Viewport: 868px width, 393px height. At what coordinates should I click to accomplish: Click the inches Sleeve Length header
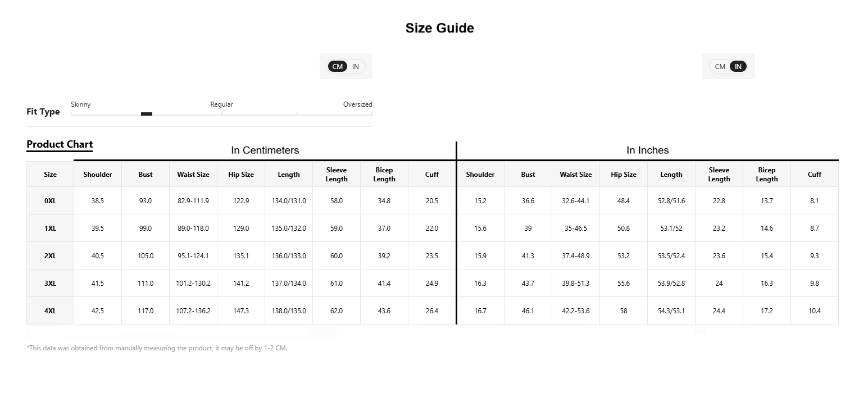719,174
